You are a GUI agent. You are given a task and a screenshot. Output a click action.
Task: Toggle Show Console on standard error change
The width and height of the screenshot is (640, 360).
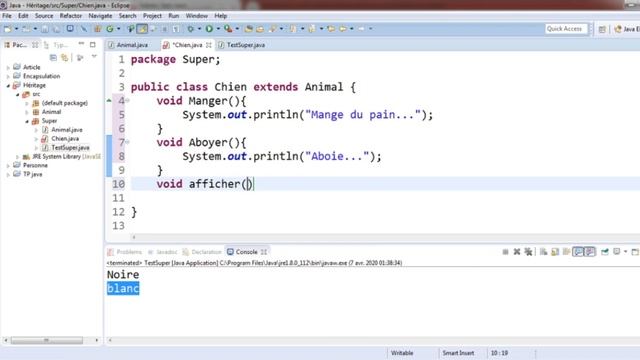click(590, 252)
